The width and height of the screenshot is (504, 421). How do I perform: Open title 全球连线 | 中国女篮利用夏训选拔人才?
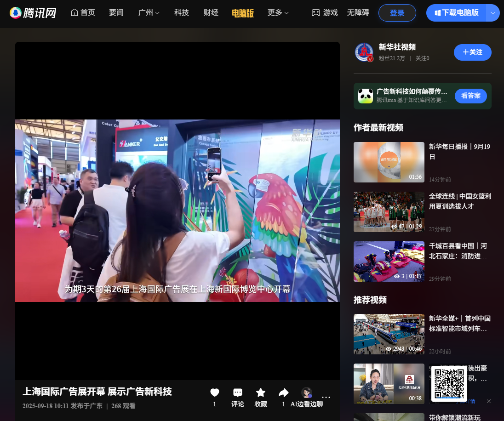click(460, 201)
